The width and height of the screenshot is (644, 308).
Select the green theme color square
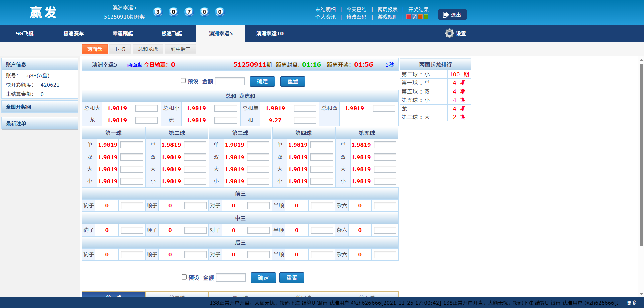click(x=426, y=17)
